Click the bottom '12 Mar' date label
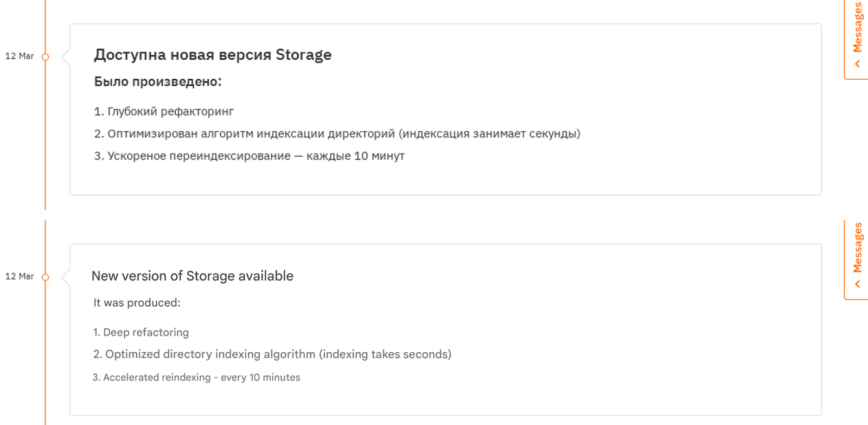Viewport: 868px width, 425px height. coord(19,276)
